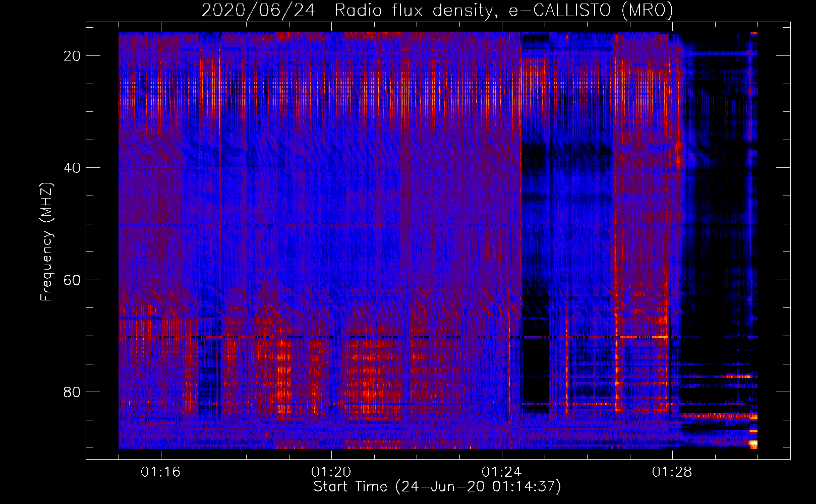
Task: Click the 01:16 time tick label
Action: click(161, 472)
